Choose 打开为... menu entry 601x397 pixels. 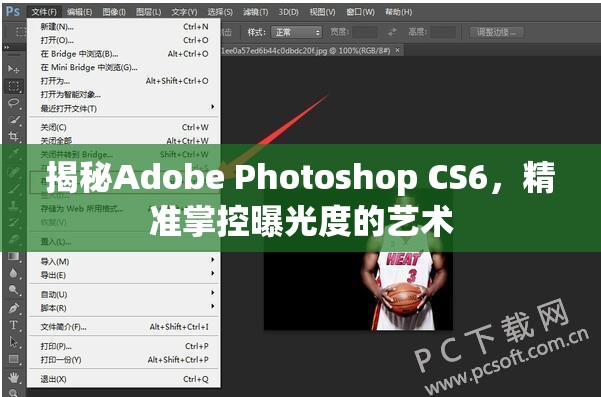tap(124, 81)
